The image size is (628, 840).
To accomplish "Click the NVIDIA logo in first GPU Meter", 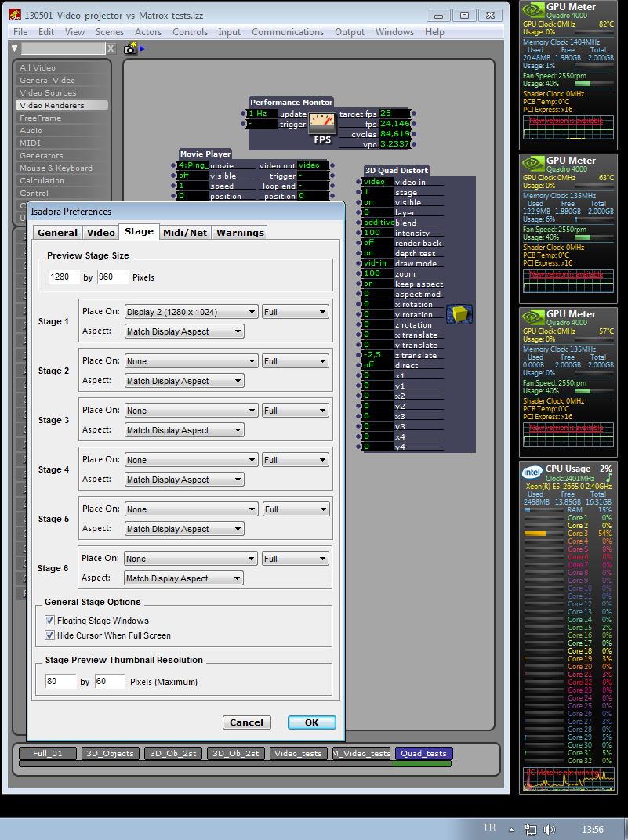I will click(533, 11).
